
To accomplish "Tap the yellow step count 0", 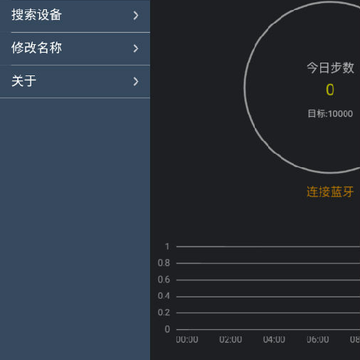I will tap(330, 90).
